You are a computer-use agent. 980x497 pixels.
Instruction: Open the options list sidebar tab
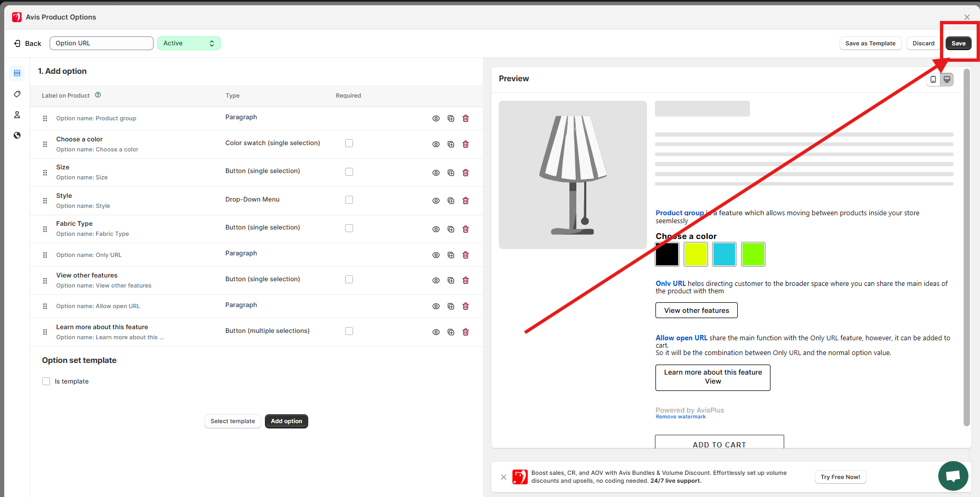pos(17,73)
